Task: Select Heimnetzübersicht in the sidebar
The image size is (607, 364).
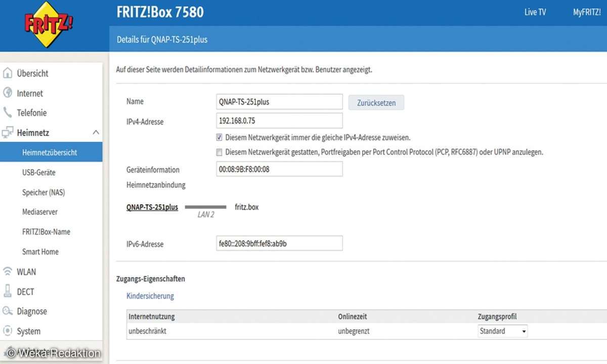Action: [x=50, y=152]
